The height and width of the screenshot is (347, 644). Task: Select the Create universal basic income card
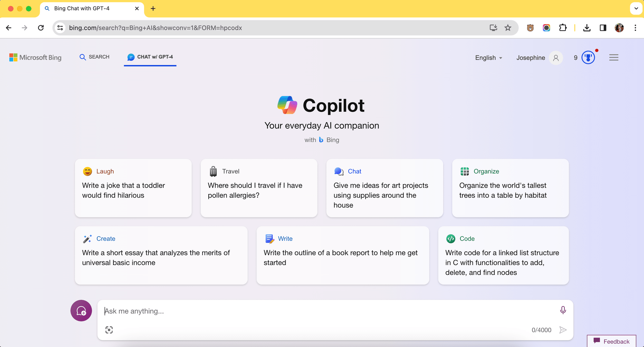coord(161,255)
